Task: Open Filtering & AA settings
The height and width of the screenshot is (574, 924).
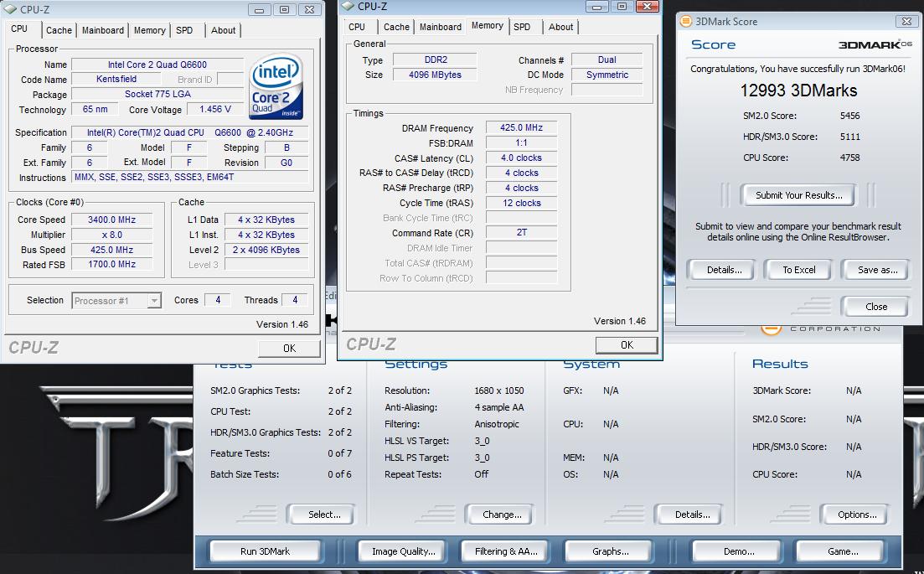Action: tap(506, 551)
